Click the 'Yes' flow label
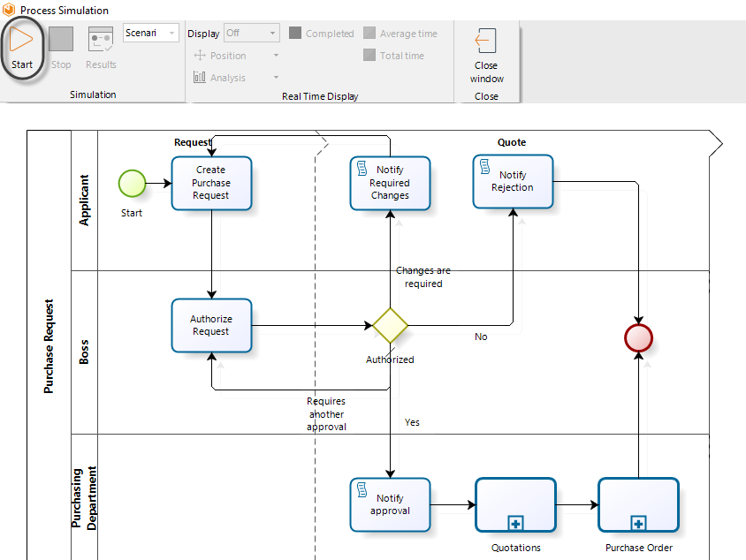The width and height of the screenshot is (746, 560). tap(412, 422)
